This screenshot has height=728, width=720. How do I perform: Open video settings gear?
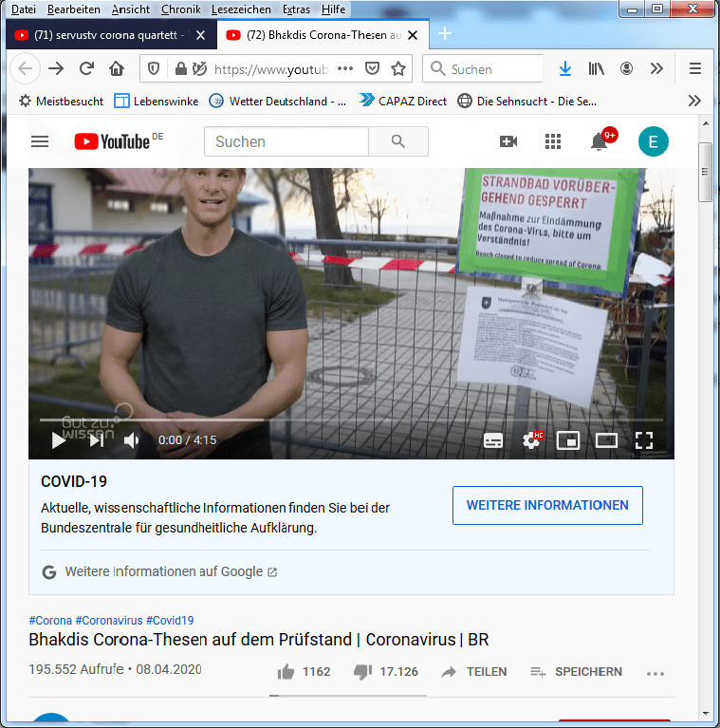(x=531, y=440)
